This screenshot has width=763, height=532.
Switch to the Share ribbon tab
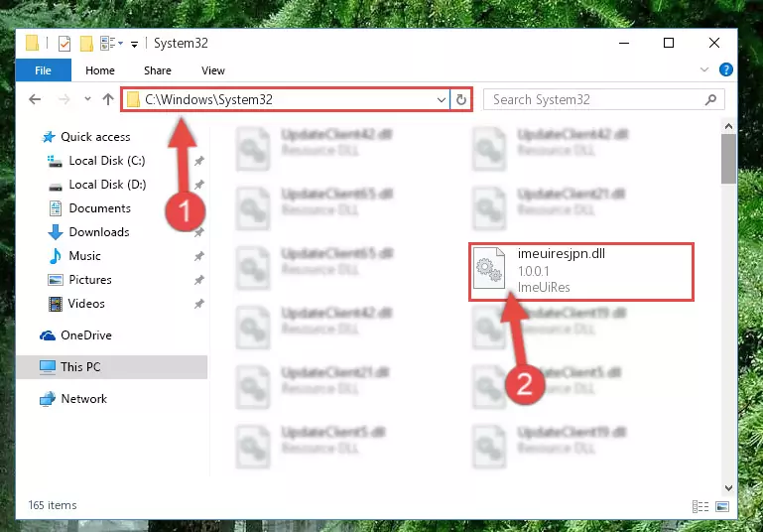tap(157, 70)
